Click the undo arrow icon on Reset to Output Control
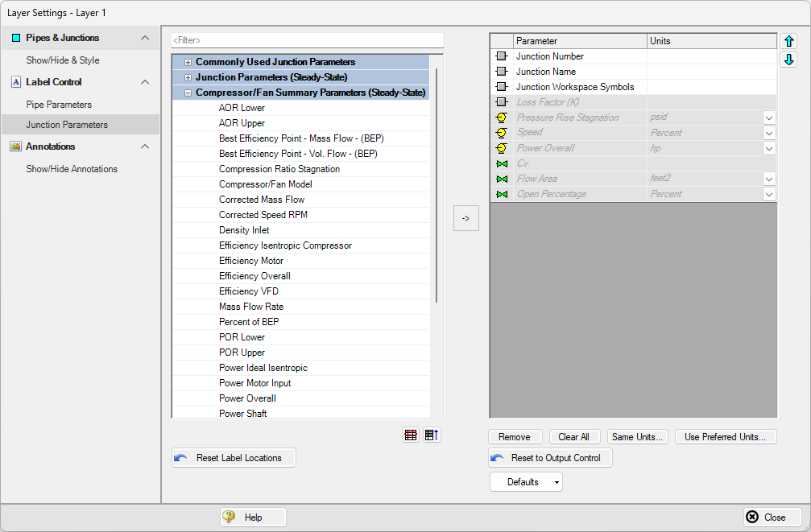 pyautogui.click(x=497, y=458)
